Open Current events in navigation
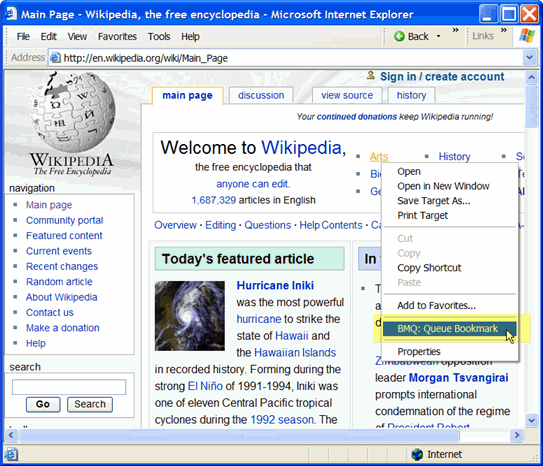Image resolution: width=543 pixels, height=466 pixels. pyautogui.click(x=59, y=251)
